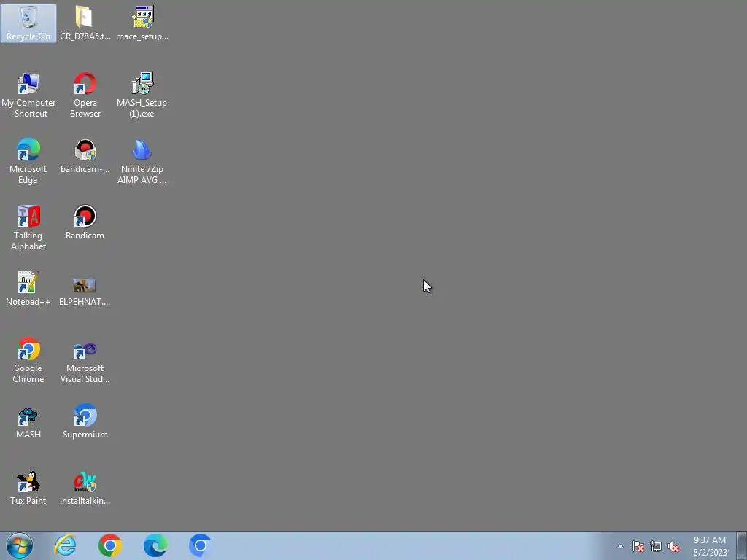Select the Tux Paint shortcut
The image size is (747, 560).
(28, 488)
